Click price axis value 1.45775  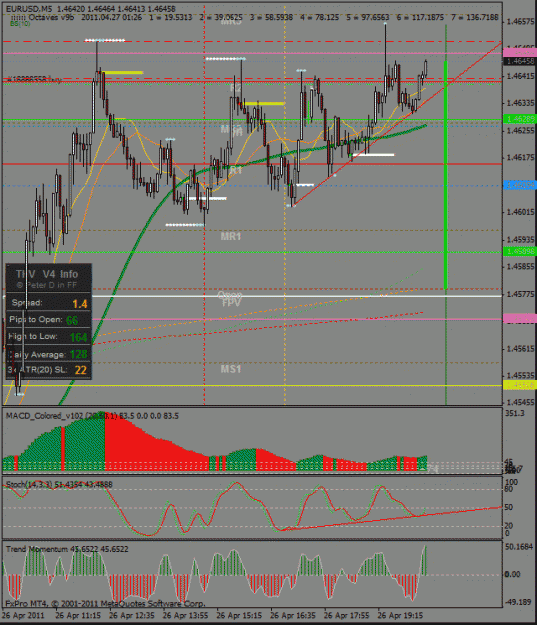click(520, 294)
